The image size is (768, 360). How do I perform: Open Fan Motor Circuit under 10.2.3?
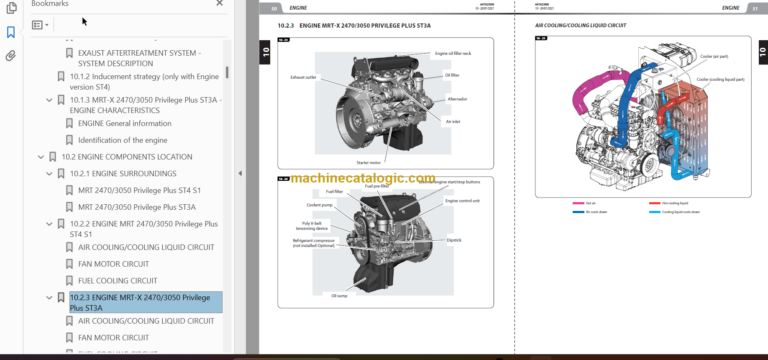tap(114, 337)
